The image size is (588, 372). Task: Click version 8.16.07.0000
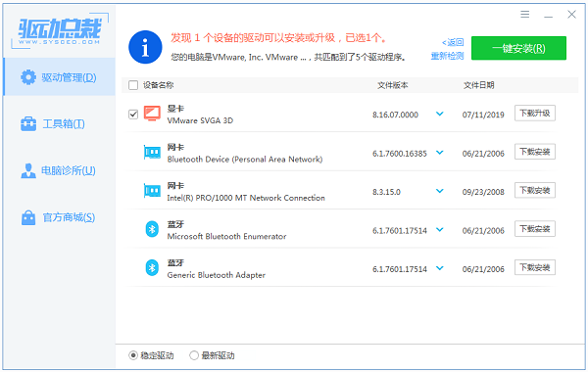click(395, 115)
